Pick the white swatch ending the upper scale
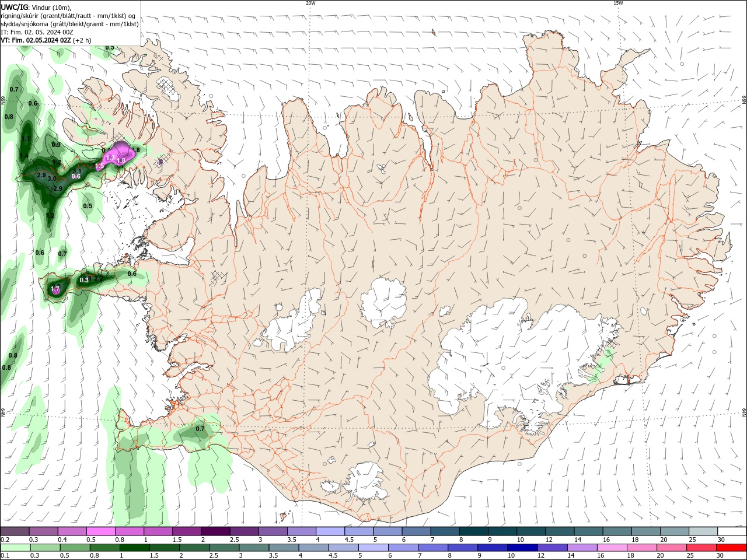Screen dimensions: 747x560 [x=732, y=531]
